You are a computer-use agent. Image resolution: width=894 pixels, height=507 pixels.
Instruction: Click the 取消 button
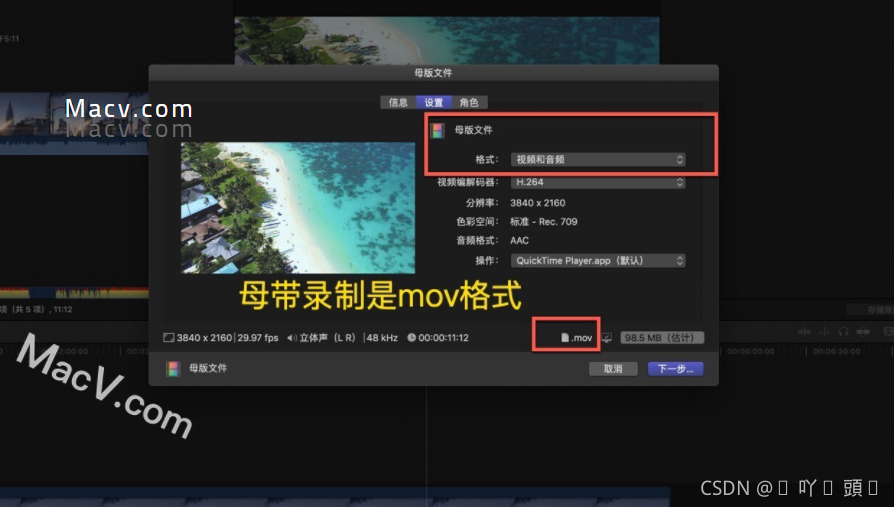tap(613, 369)
